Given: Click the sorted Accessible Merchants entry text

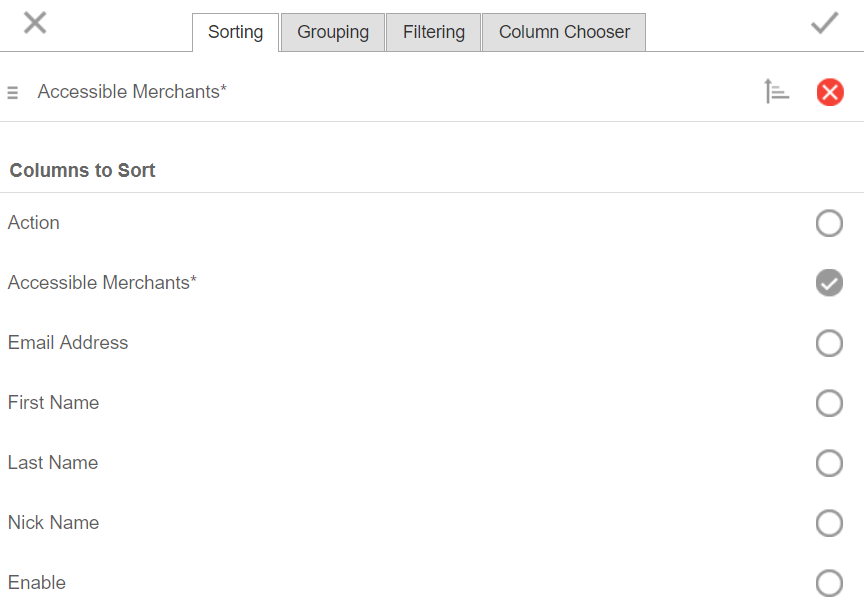Looking at the screenshot, I should tap(132, 92).
